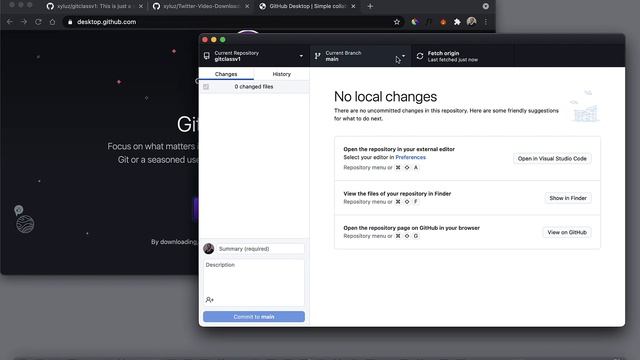Image resolution: width=640 pixels, height=360 pixels.
Task: Open a new browser tab
Action: click(x=370, y=6)
